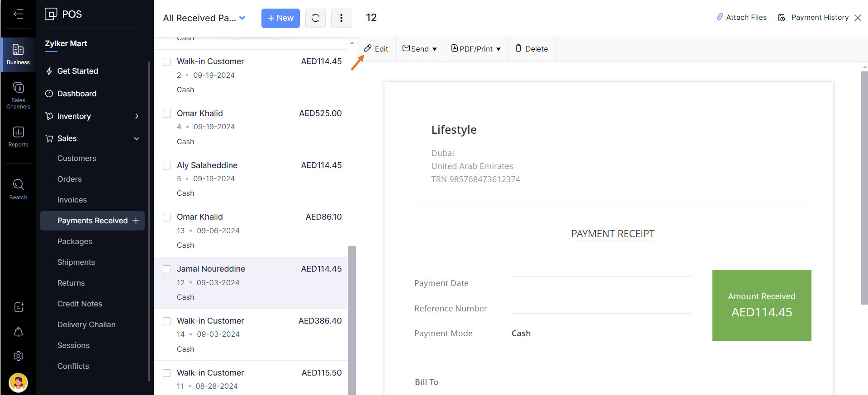Viewport: 868px width, 395px height.
Task: Tick the checkbox for Jamal Noureddine payment
Action: click(x=167, y=269)
